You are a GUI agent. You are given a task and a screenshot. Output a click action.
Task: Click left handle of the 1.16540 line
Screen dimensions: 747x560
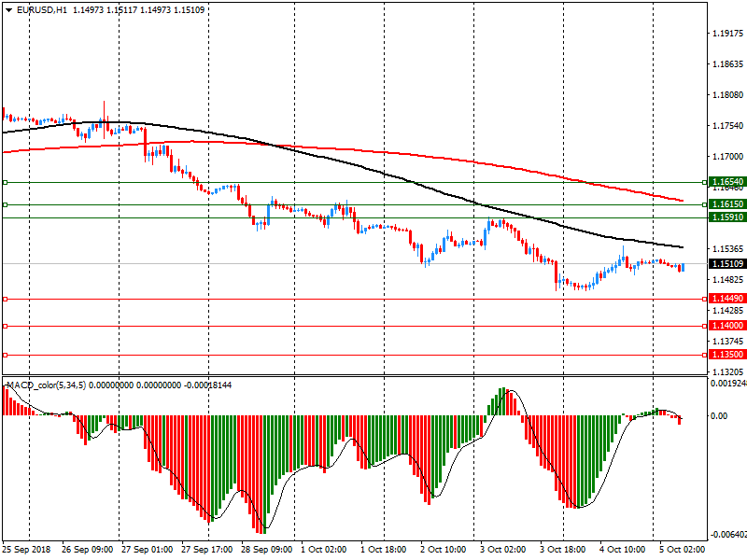coord(6,182)
